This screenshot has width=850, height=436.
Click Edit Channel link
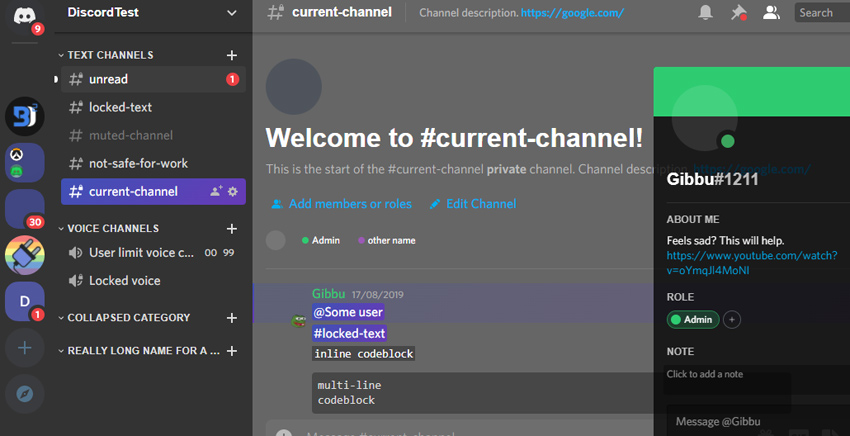click(x=473, y=204)
